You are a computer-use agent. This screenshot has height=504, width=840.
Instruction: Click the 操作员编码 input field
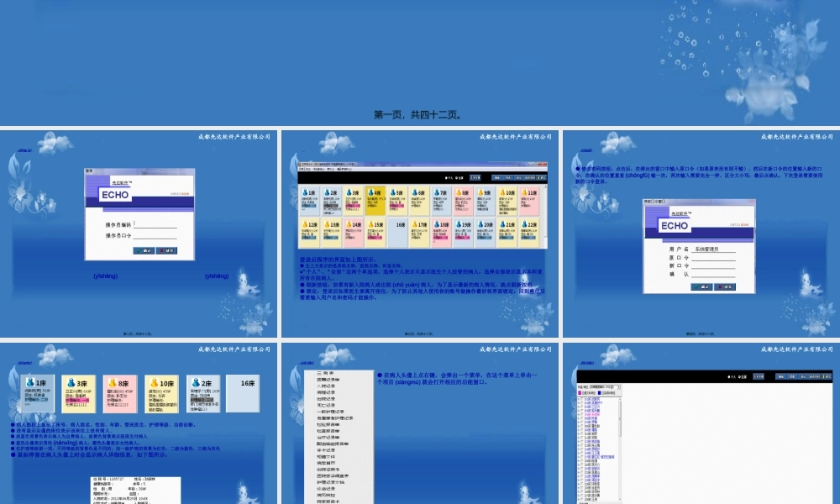pos(155,225)
